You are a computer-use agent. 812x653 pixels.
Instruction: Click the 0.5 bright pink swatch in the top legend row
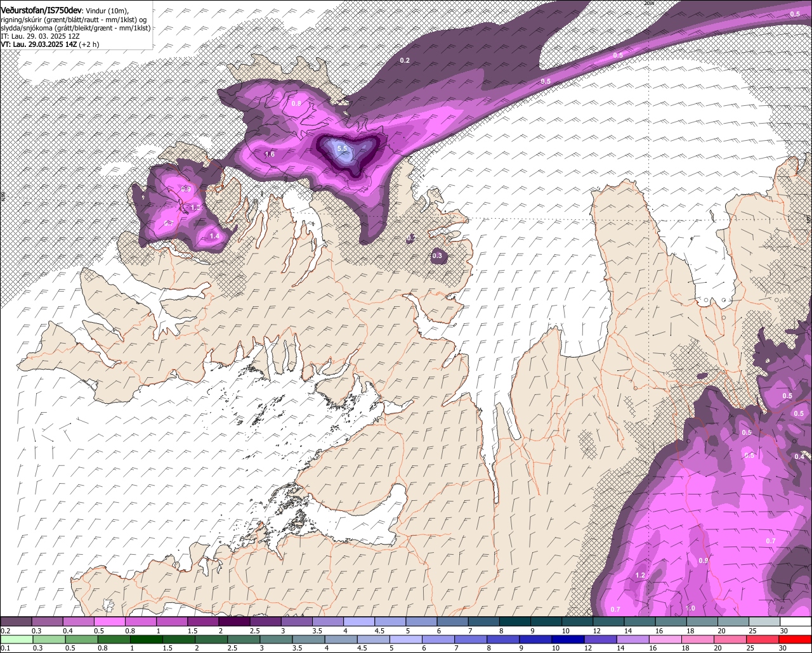110,621
